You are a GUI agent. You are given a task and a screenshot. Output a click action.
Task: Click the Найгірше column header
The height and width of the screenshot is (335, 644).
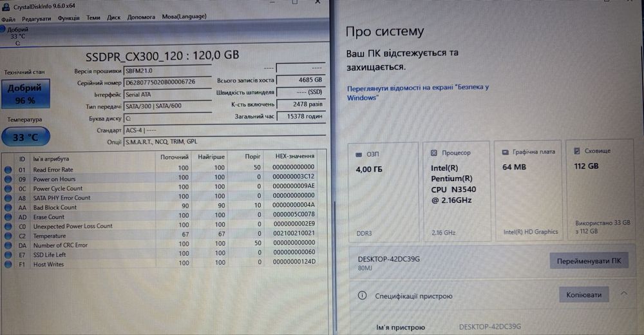[x=211, y=157]
